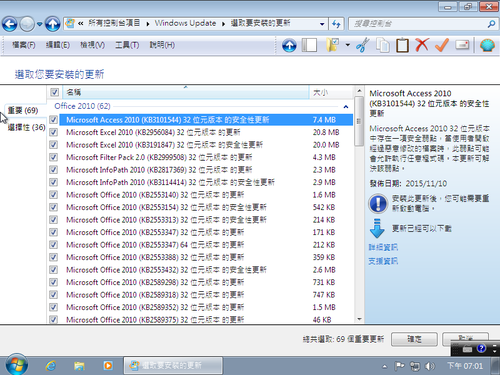
Task: Select Microsoft Office 2010 (KB2553388) row
Action: 206,257
